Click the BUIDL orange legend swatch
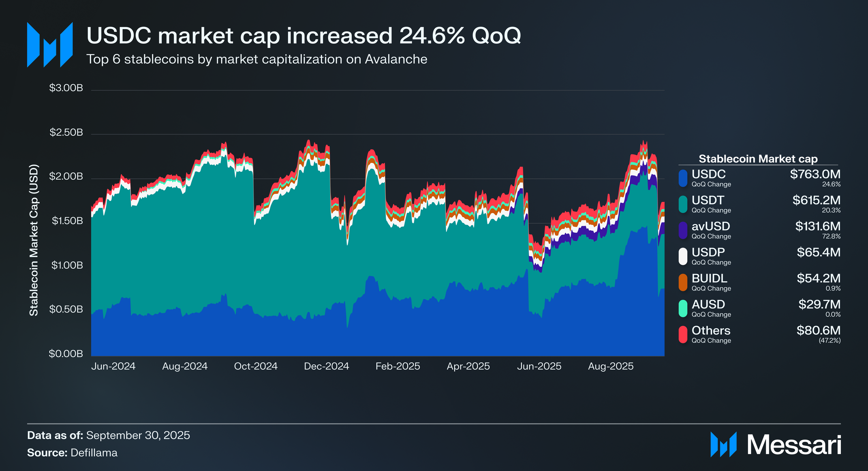Viewport: 868px width, 471px height. 683,283
